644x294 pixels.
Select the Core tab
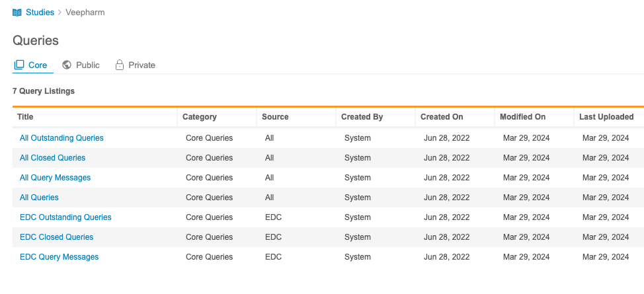point(37,65)
